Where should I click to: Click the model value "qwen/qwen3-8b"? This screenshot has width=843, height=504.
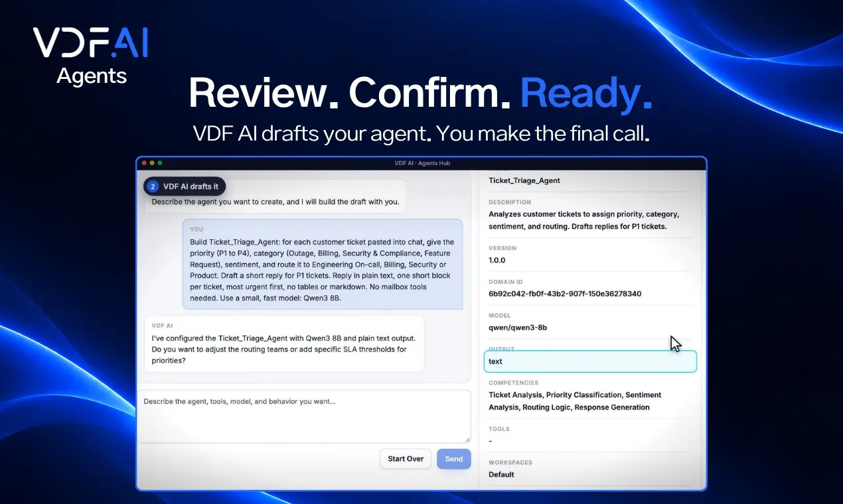(x=518, y=328)
